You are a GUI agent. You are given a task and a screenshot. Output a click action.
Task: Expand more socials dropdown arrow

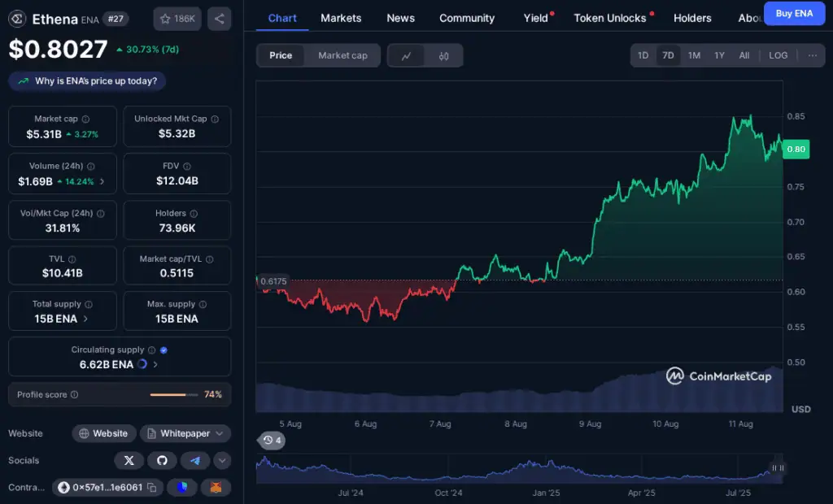(222, 460)
